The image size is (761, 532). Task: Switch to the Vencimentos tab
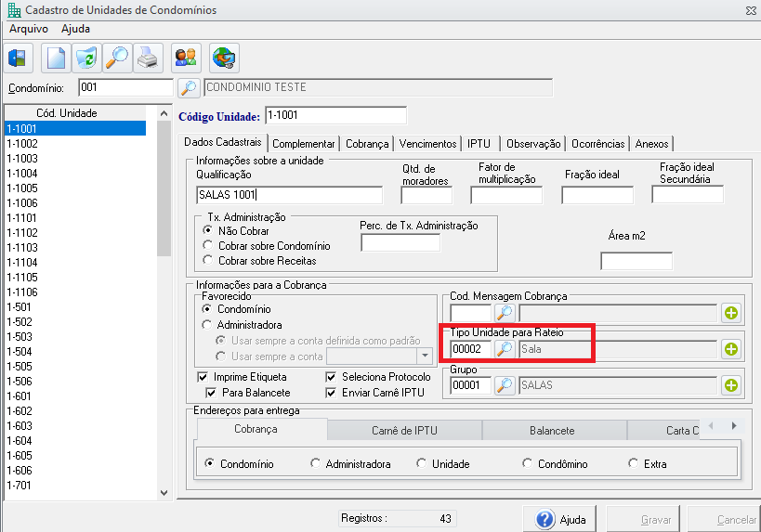pyautogui.click(x=427, y=144)
